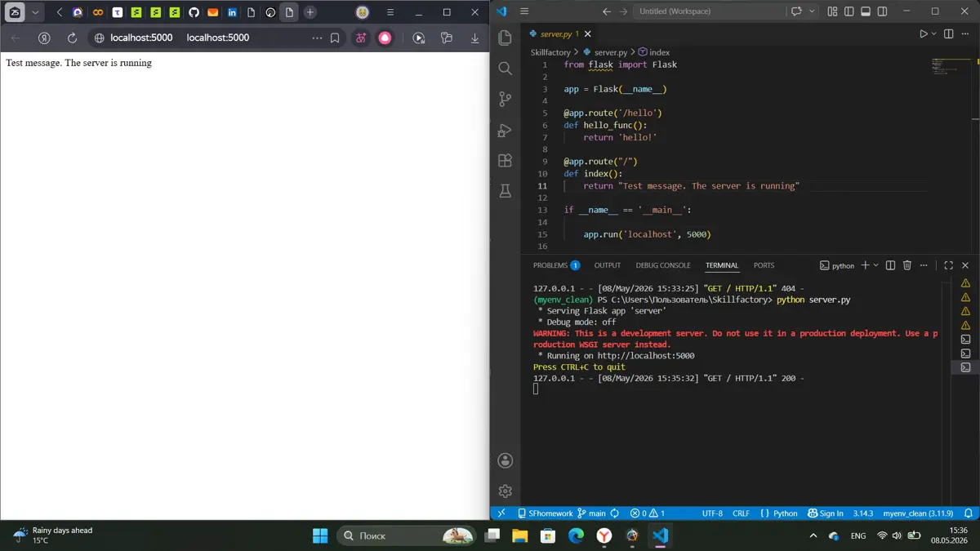This screenshot has height=551, width=980.
Task: Open the GitHub tab in browser
Action: pyautogui.click(x=194, y=12)
